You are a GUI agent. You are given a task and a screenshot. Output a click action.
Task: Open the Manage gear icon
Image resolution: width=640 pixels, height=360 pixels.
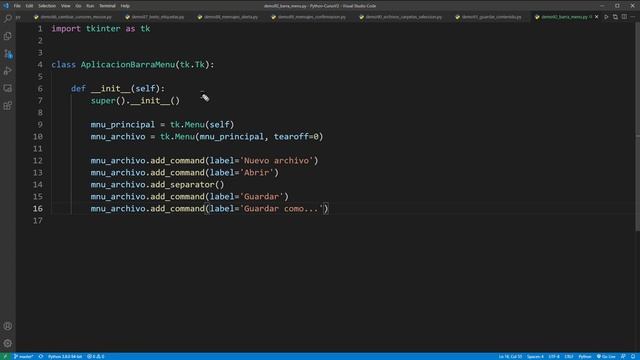click(8, 343)
